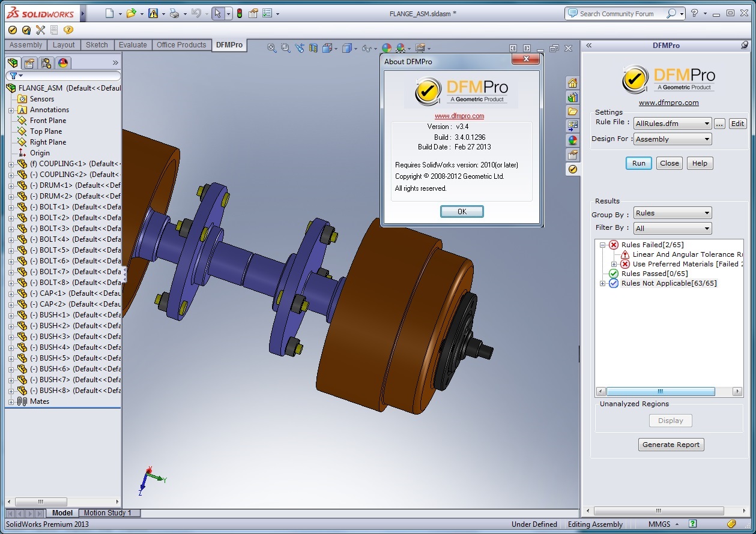The width and height of the screenshot is (756, 534).
Task: Expand the FeatureManager panel chevron
Action: [115, 62]
